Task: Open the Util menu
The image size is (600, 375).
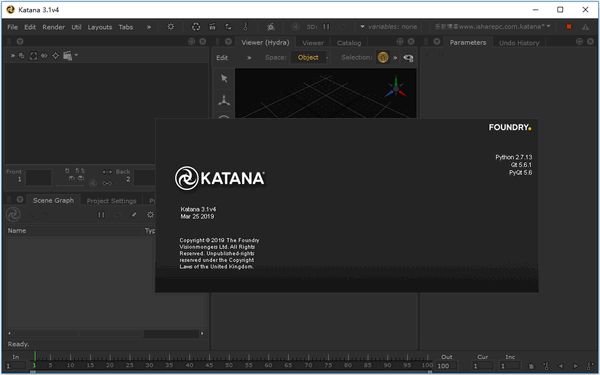Action: [77, 27]
